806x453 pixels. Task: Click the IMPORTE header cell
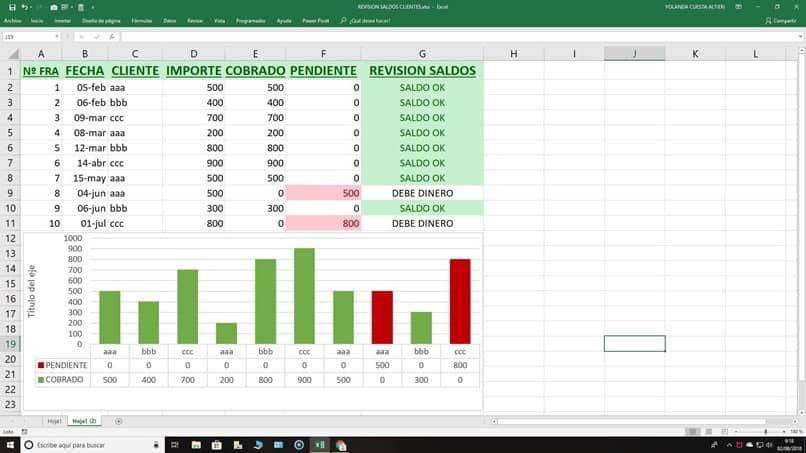(194, 71)
